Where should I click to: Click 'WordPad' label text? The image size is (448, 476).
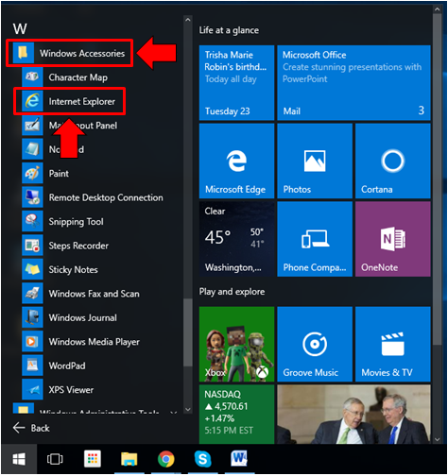(x=67, y=365)
